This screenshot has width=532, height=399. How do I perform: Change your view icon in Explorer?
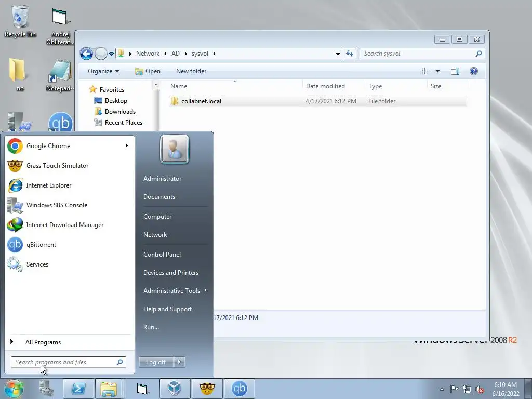tap(426, 71)
